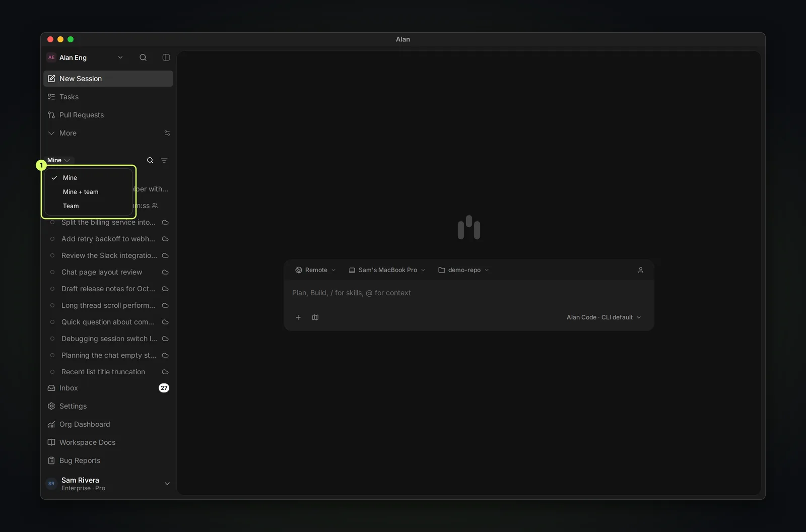This screenshot has height=532, width=806.
Task: Click cloud icon on Draft release notes row
Action: pos(165,289)
